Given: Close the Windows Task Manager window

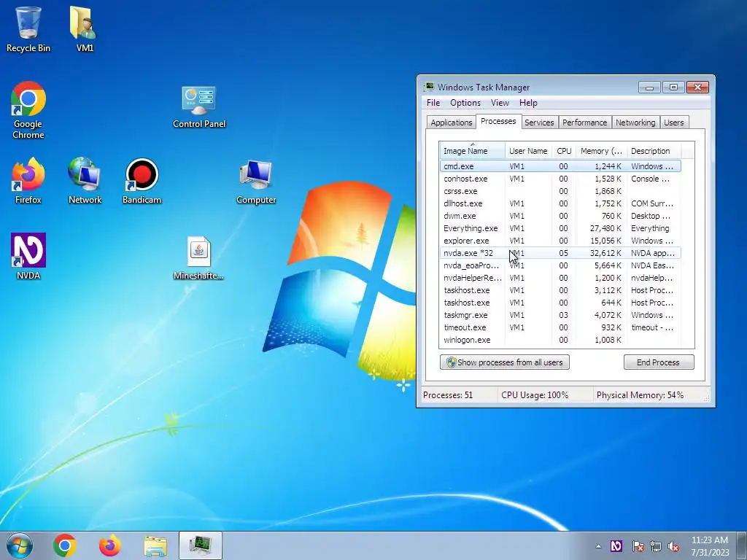Looking at the screenshot, I should tap(697, 87).
